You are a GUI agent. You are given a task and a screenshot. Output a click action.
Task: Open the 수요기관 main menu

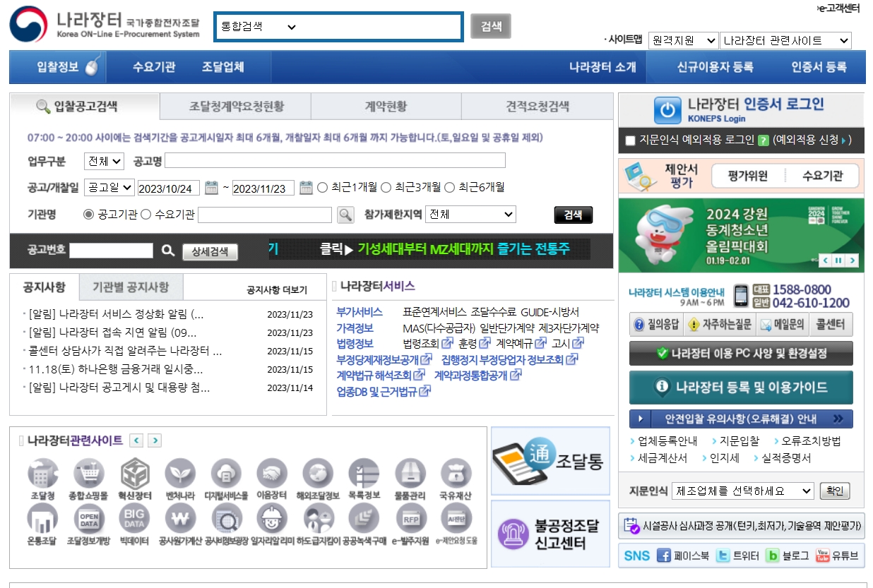pos(154,67)
